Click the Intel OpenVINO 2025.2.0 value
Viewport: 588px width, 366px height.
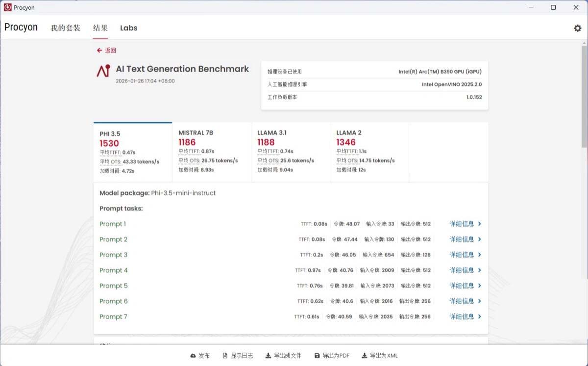(x=452, y=84)
